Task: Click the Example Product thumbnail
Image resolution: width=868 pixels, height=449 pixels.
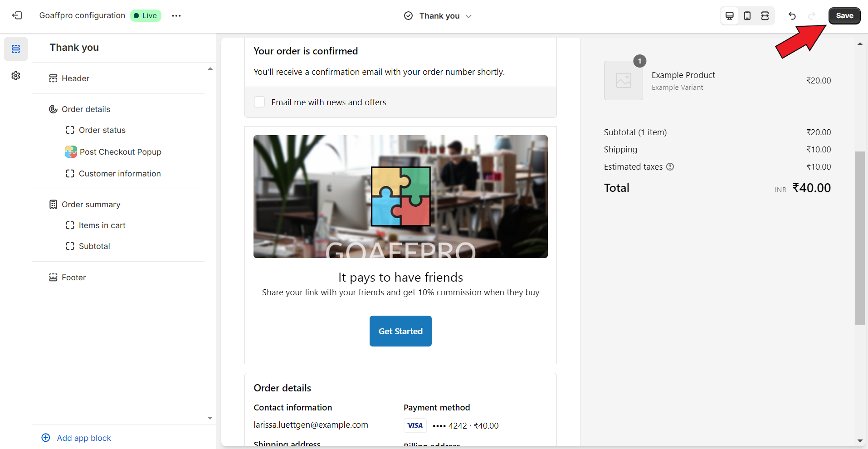Action: click(x=623, y=81)
